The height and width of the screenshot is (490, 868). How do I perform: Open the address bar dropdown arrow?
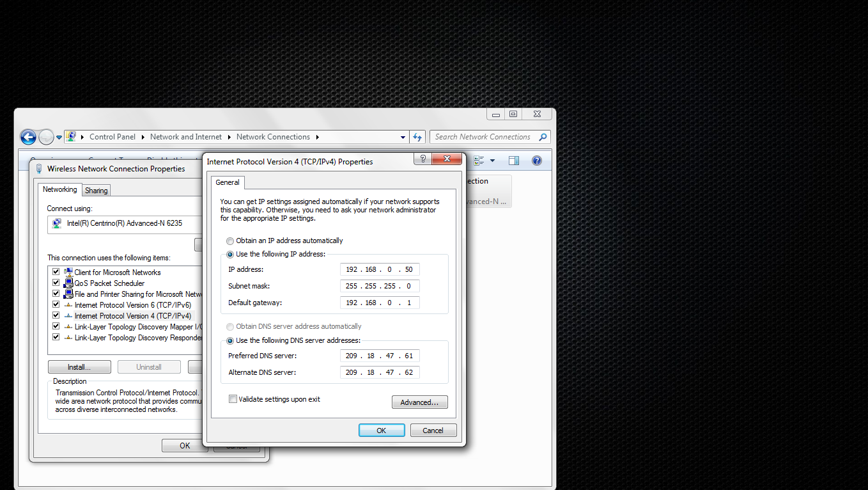[x=403, y=136]
